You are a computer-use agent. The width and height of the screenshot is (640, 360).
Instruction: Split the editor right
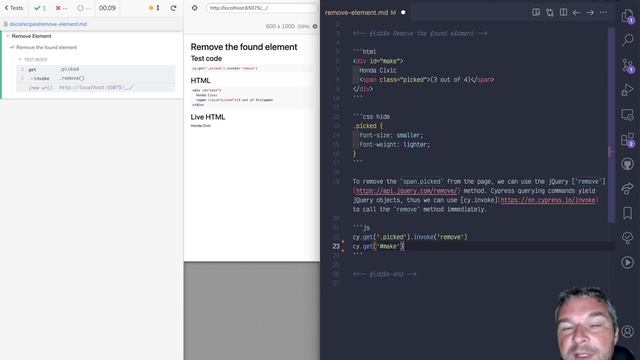point(563,12)
